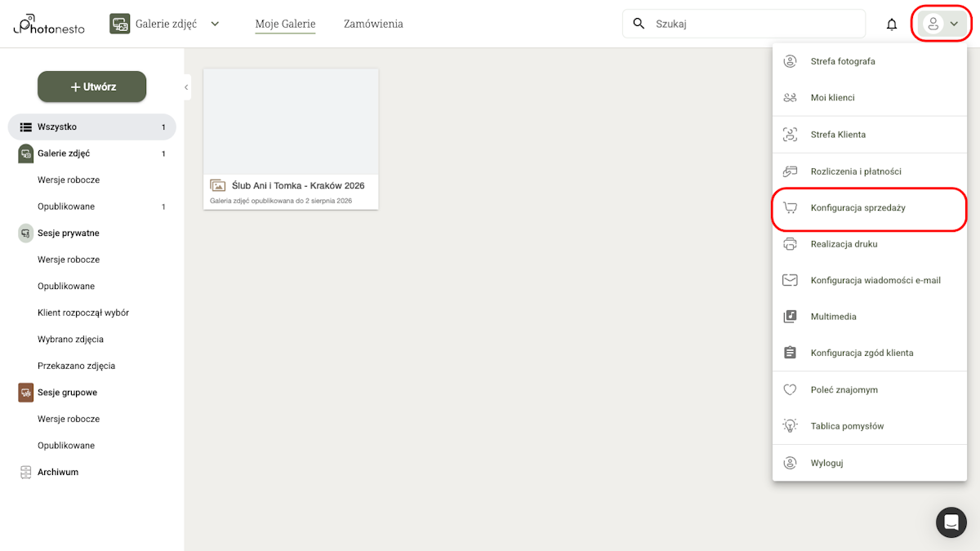Viewport: 980px width, 551px height.
Task: Select Wybrano zdjęcia filter
Action: (x=70, y=339)
